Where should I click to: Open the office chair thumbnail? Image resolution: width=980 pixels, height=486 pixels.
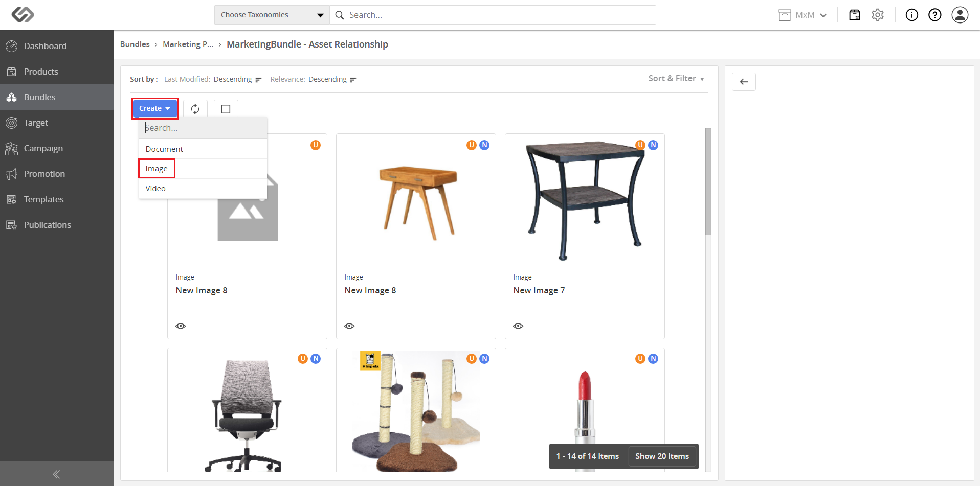click(248, 415)
